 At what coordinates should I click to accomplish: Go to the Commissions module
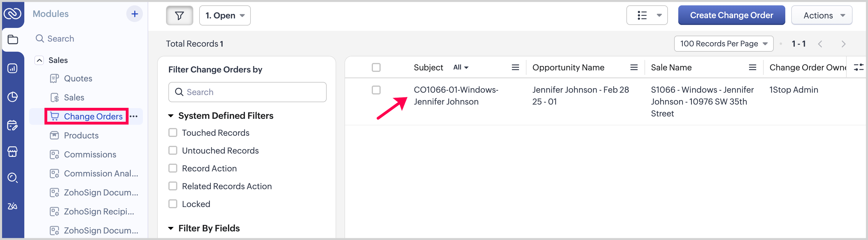click(90, 154)
